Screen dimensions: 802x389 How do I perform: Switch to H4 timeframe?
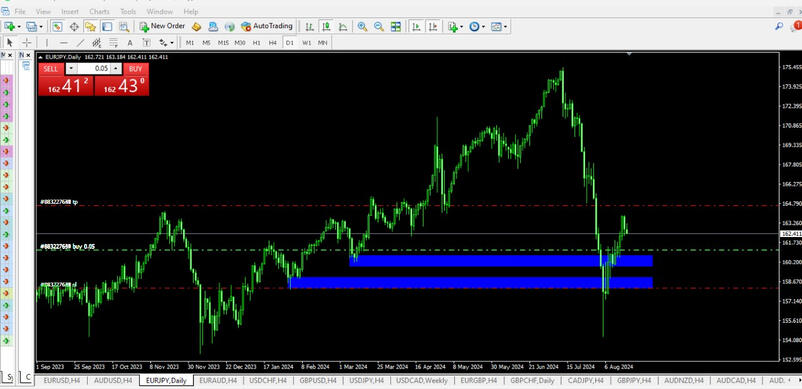tap(273, 43)
